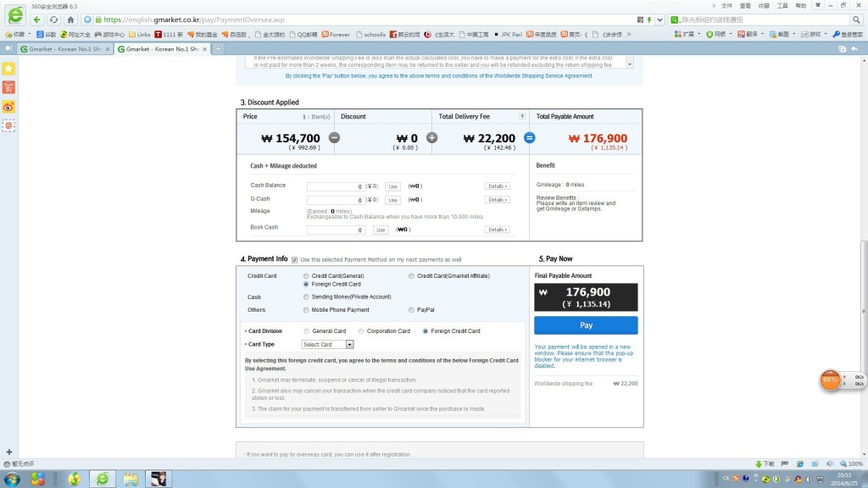The width and height of the screenshot is (868, 488).
Task: Open the skin shirt icon in title bar
Action: point(818,6)
